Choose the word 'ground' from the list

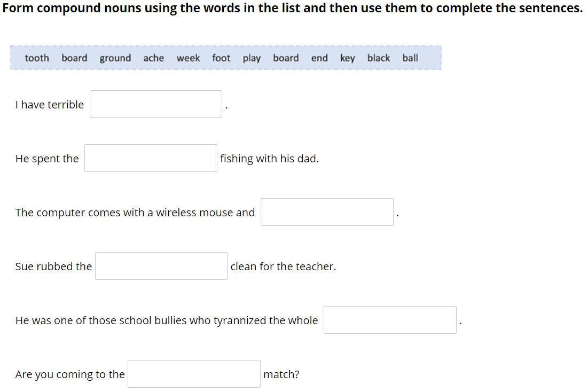(x=115, y=59)
